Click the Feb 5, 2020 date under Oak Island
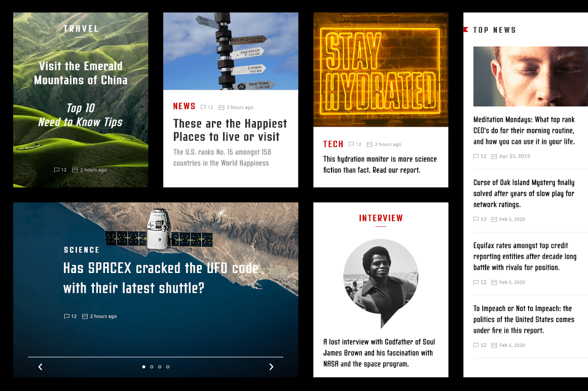This screenshot has width=588, height=391. pos(512,219)
